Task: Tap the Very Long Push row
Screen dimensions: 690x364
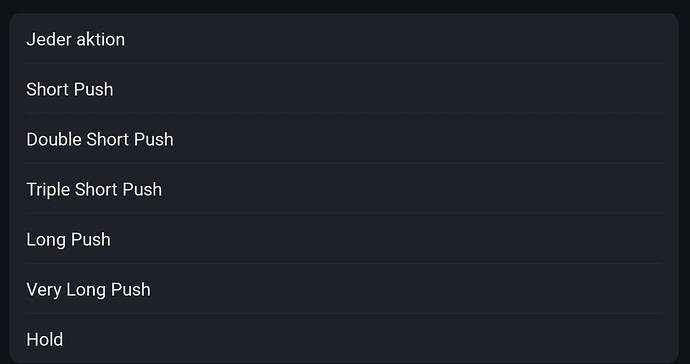Action: pyautogui.click(x=344, y=289)
